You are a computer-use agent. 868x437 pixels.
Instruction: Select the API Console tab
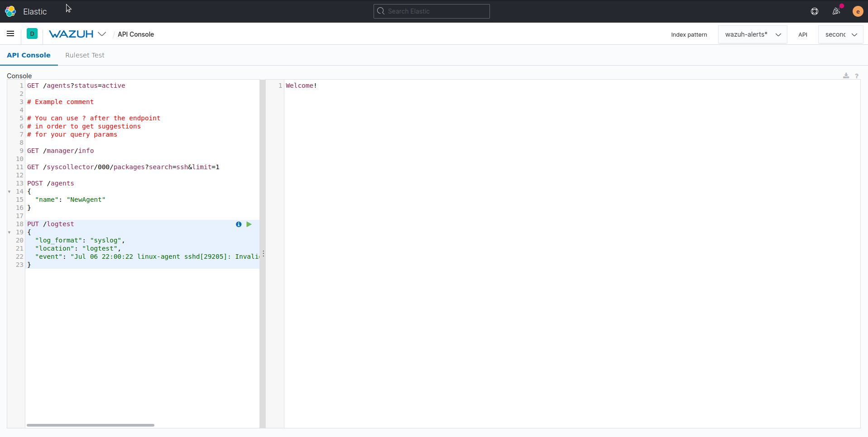pos(29,55)
